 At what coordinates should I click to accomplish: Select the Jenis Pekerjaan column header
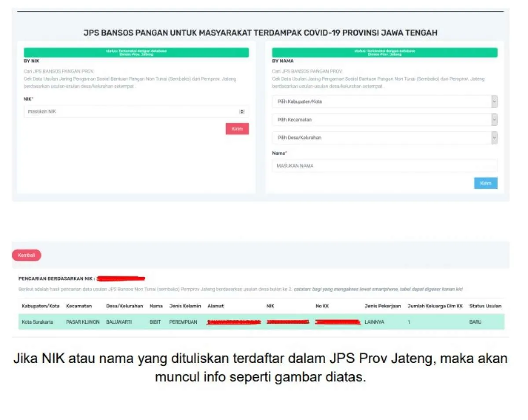tap(382, 306)
